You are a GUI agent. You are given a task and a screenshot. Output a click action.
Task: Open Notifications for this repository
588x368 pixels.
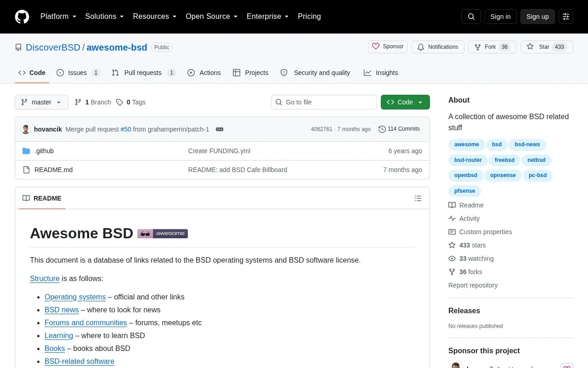pos(438,47)
